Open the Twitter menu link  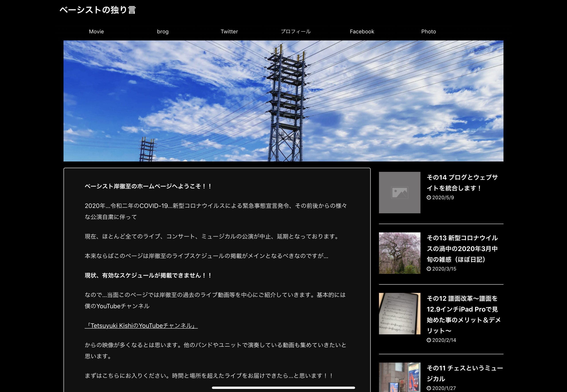click(x=229, y=31)
